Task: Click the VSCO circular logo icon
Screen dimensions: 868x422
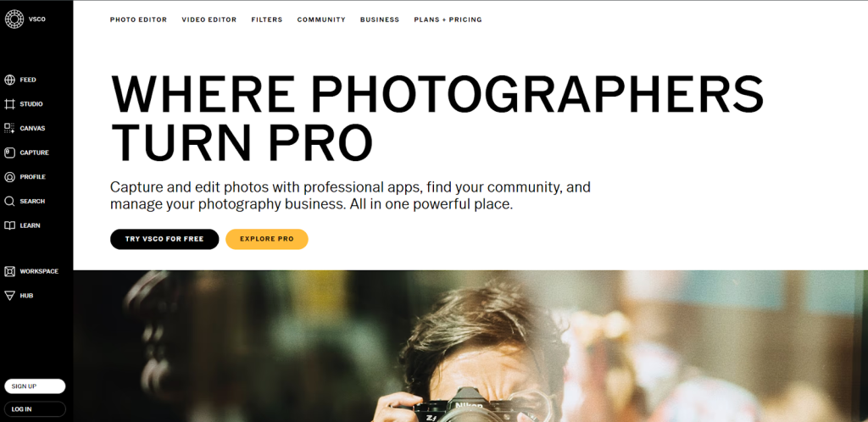Action: coord(14,19)
